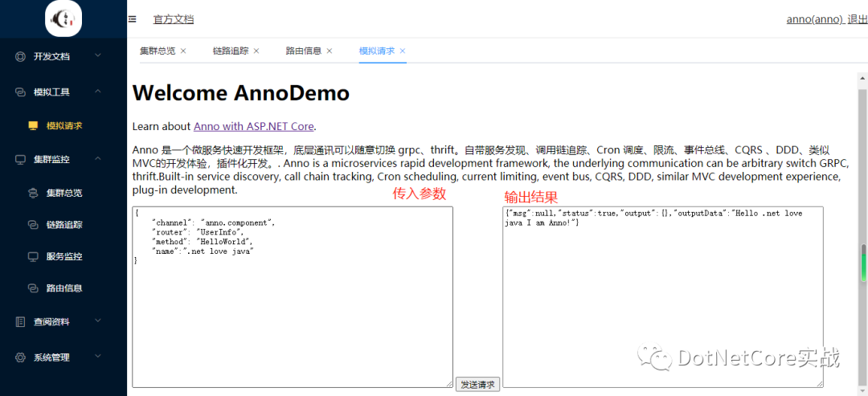The image size is (868, 396).
Task: Collapse the 模拟工具 menu chevron
Action: click(98, 92)
